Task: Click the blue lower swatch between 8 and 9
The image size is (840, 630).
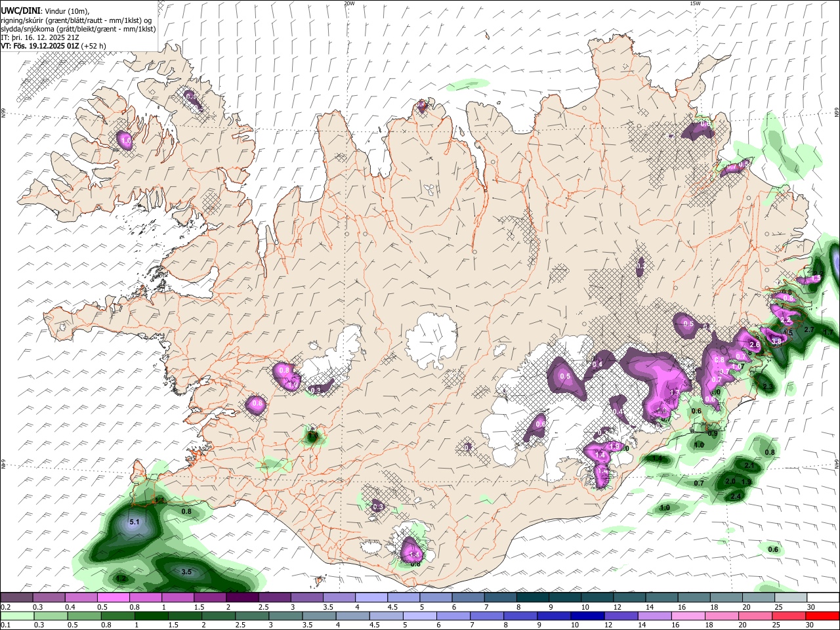Action: pyautogui.click(x=520, y=616)
